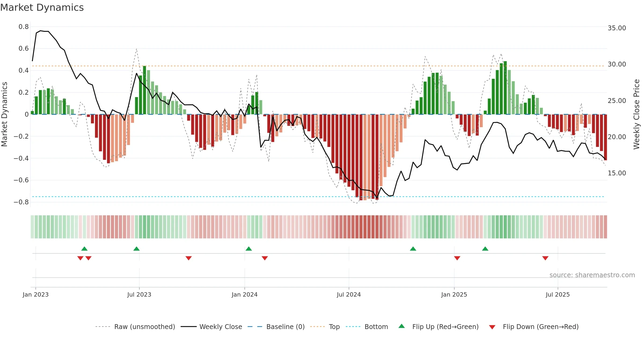
Task: Click the source: sharemaestro.com text
Action: click(592, 275)
